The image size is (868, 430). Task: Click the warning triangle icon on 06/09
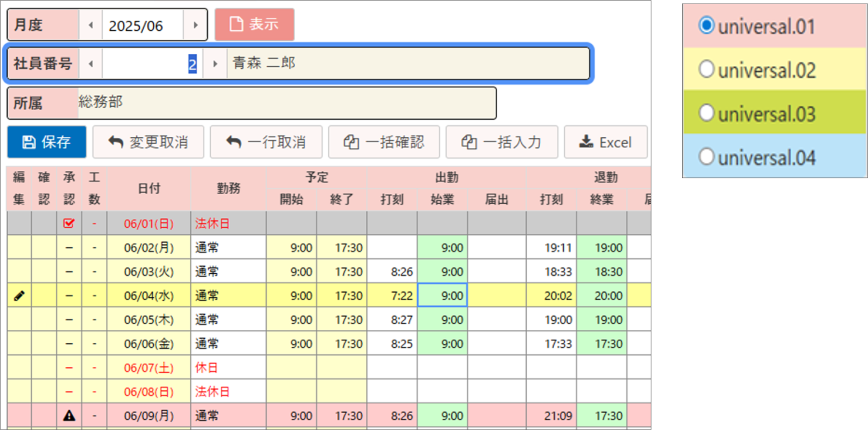(x=69, y=416)
